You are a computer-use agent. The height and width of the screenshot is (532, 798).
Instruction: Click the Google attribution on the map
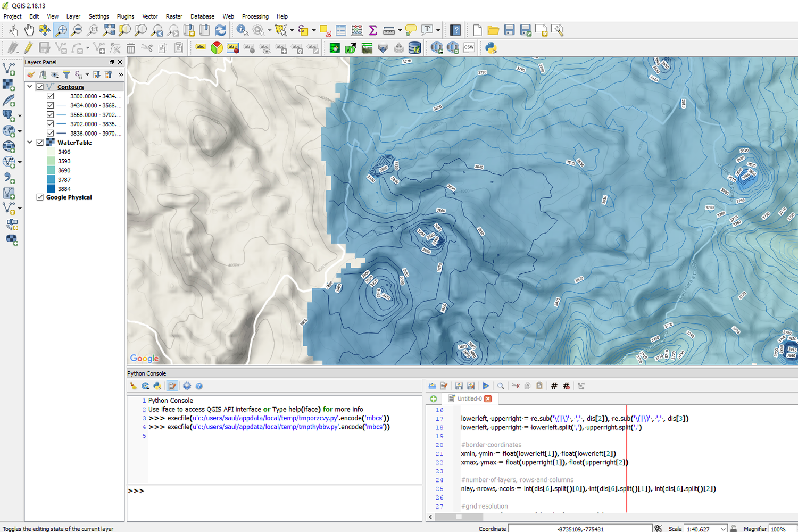tap(144, 358)
